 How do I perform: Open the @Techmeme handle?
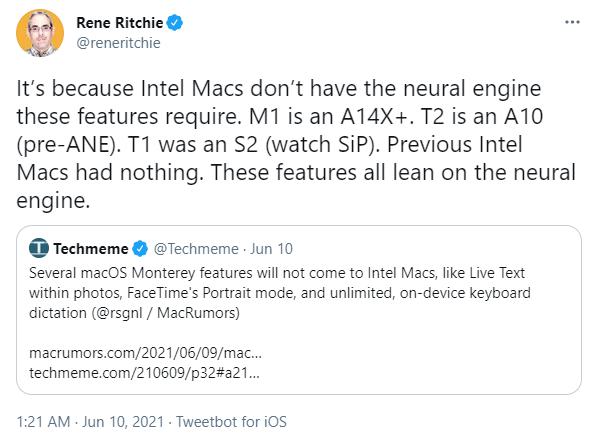(196, 249)
